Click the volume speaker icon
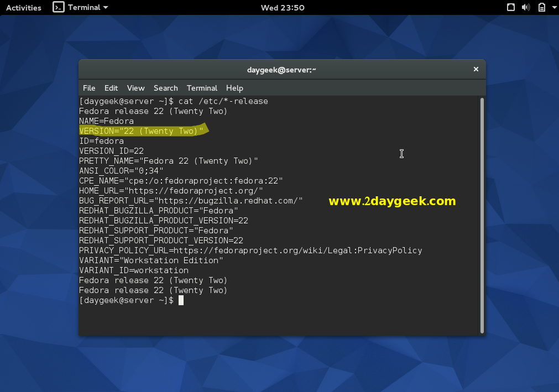Image resolution: width=559 pixels, height=392 pixels. click(526, 7)
